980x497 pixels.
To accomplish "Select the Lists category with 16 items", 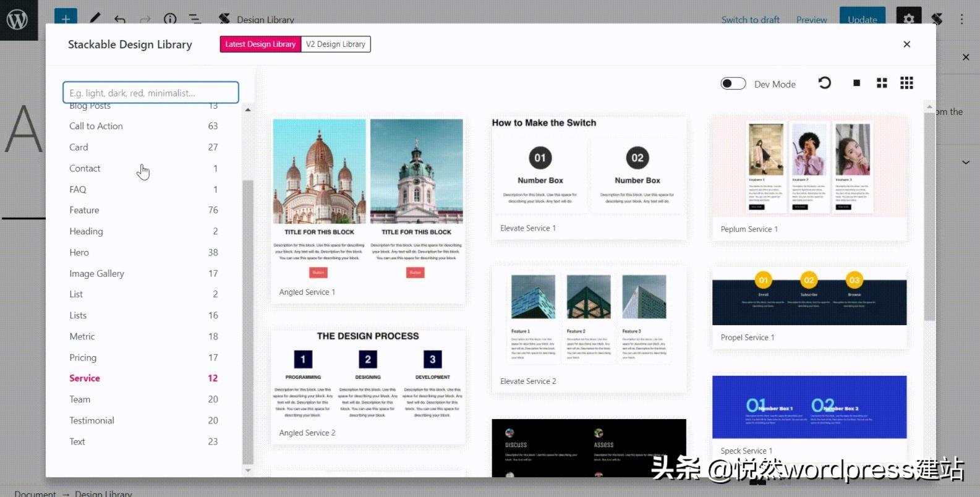I will [x=143, y=315].
